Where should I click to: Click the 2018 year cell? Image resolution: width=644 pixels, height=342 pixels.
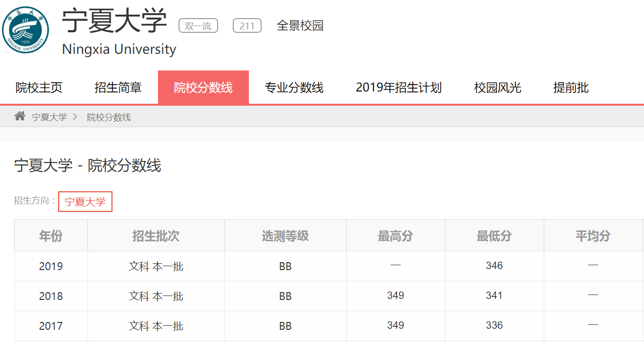[51, 296]
